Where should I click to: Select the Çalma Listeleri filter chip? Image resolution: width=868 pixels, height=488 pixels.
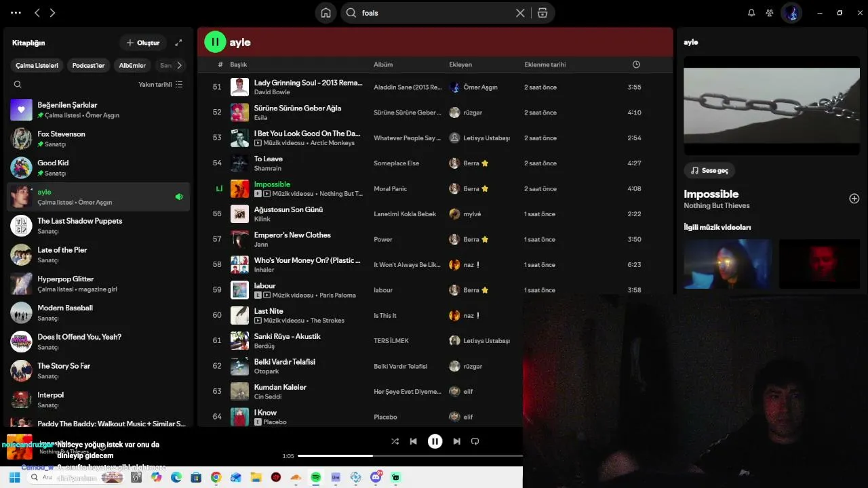(x=37, y=66)
